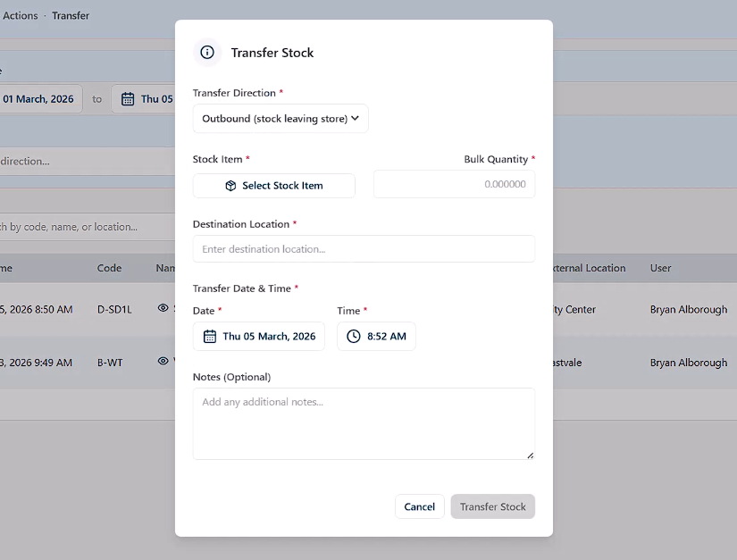
Task: Open the Transfer Direction dropdown
Action: 281,119
